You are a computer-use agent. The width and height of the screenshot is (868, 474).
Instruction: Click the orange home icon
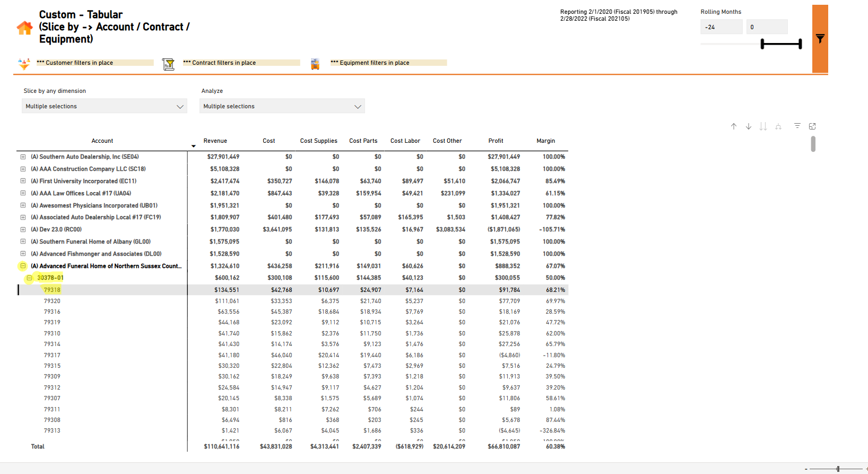(x=24, y=28)
